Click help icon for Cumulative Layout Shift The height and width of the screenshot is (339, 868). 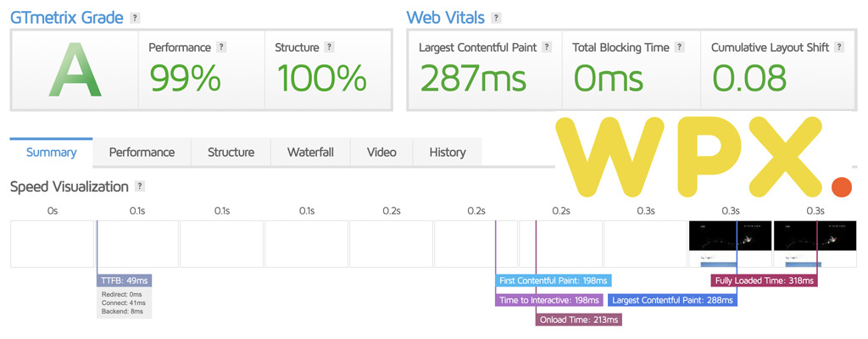(x=839, y=47)
